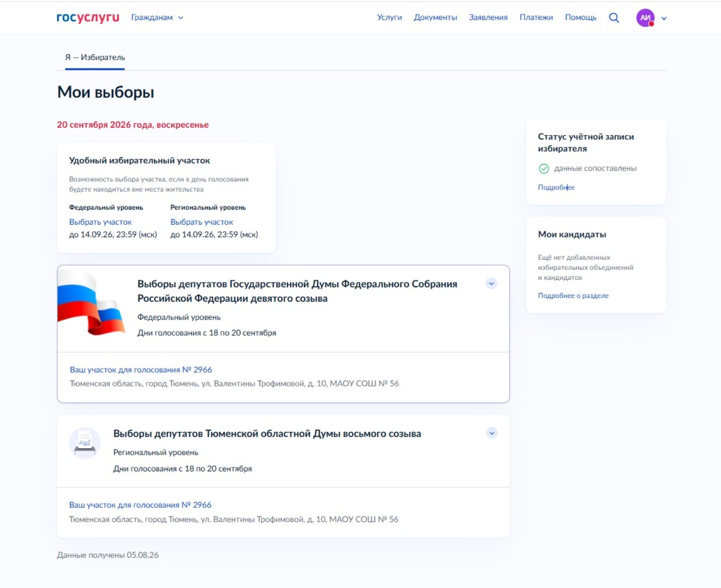
Task: Open the profile menu chevron beside the avatar
Action: [x=664, y=18]
